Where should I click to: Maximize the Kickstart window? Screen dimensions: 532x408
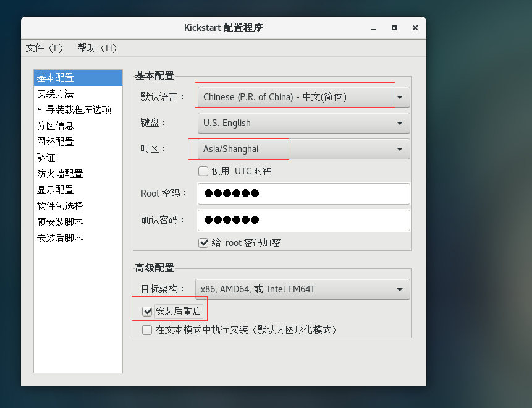coord(394,28)
